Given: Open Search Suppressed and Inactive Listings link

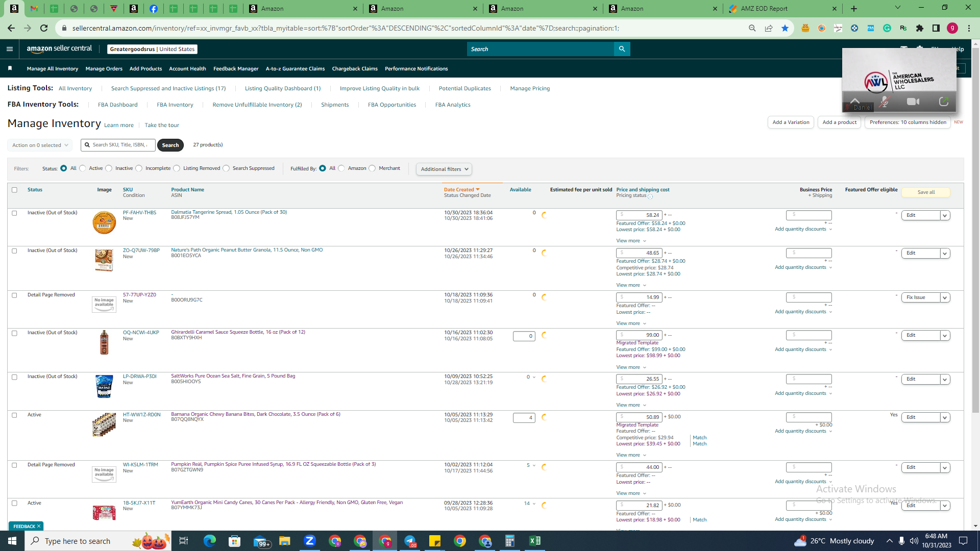Looking at the screenshot, I should click(168, 89).
